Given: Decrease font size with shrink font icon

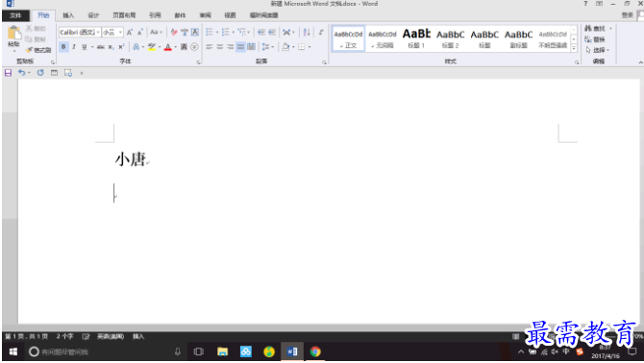Looking at the screenshot, I should (x=140, y=32).
